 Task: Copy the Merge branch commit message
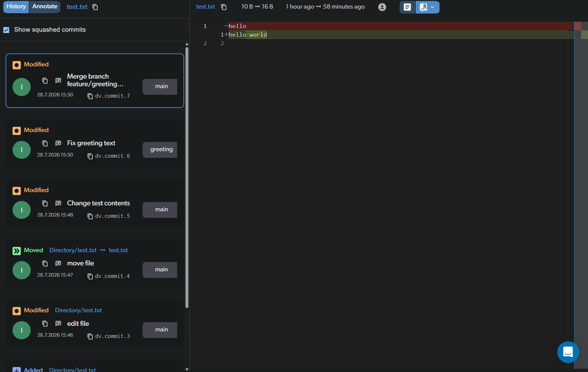click(x=45, y=81)
